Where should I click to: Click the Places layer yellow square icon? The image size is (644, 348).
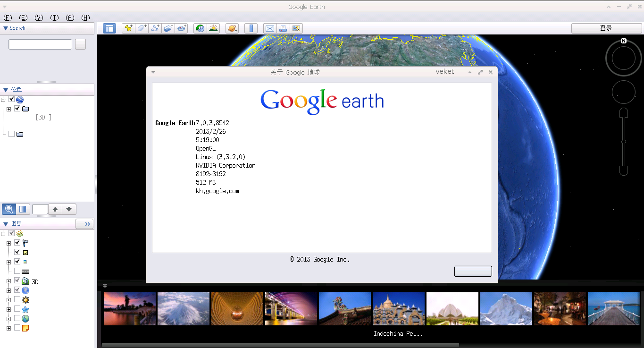point(25,253)
